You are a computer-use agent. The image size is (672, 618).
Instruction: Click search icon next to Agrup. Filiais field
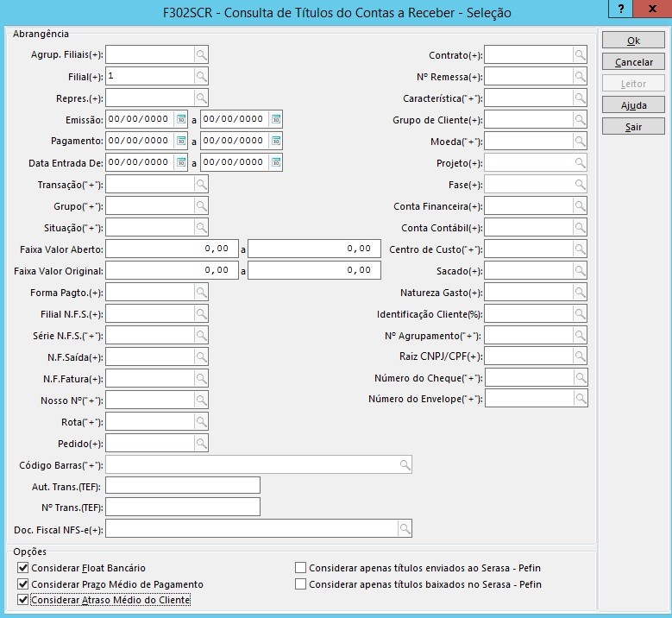200,55
